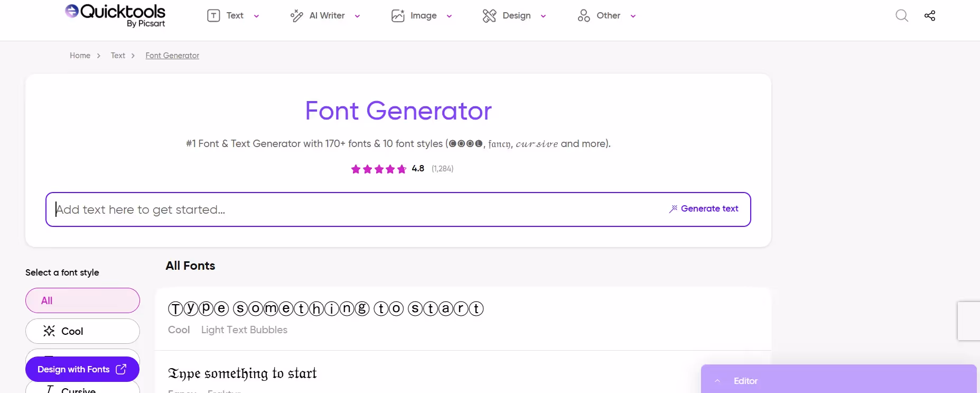This screenshot has height=393, width=980.
Task: Click the five-star rating icons
Action: (x=379, y=169)
